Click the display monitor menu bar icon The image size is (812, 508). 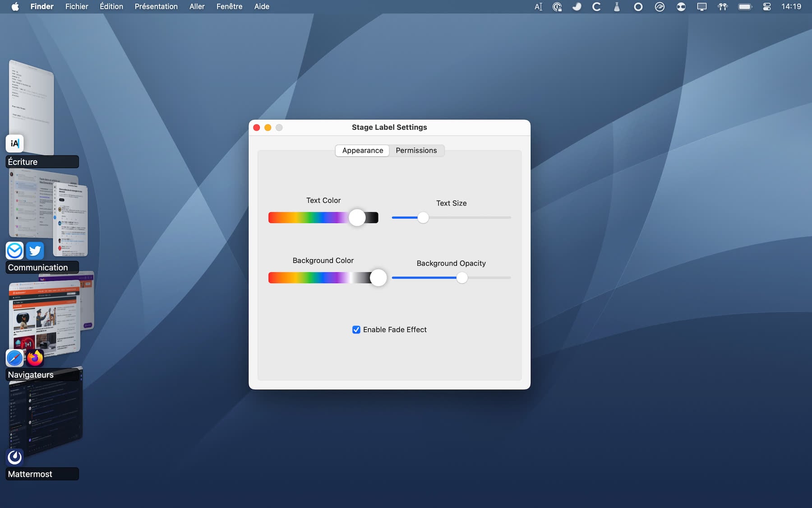[x=701, y=7]
